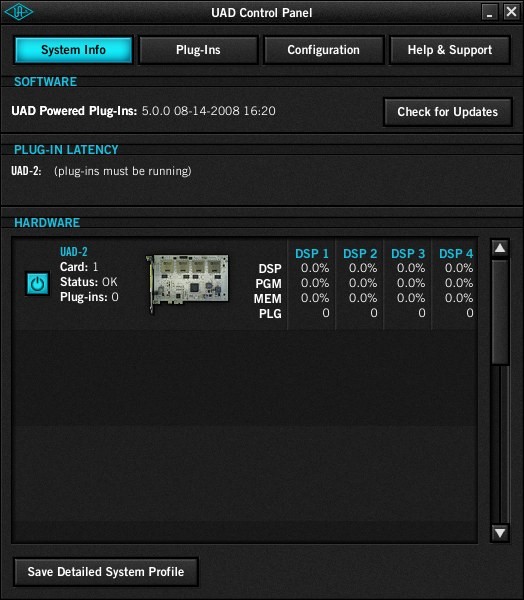Close the UAD Control Panel window
This screenshot has height=600, width=524.
pos(511,12)
